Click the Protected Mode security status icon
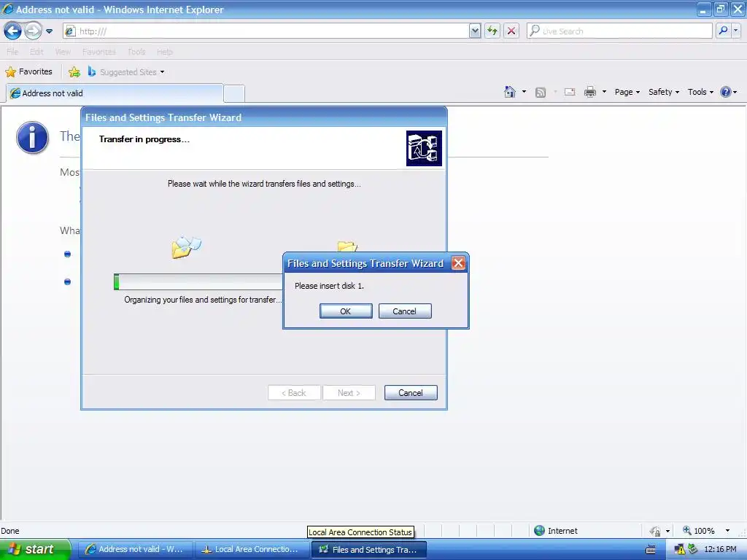This screenshot has width=747, height=560. pyautogui.click(x=655, y=531)
